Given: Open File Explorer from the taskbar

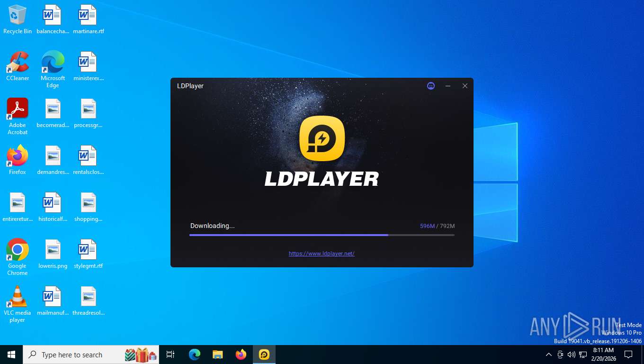Looking at the screenshot, I should pyautogui.click(x=218, y=355).
